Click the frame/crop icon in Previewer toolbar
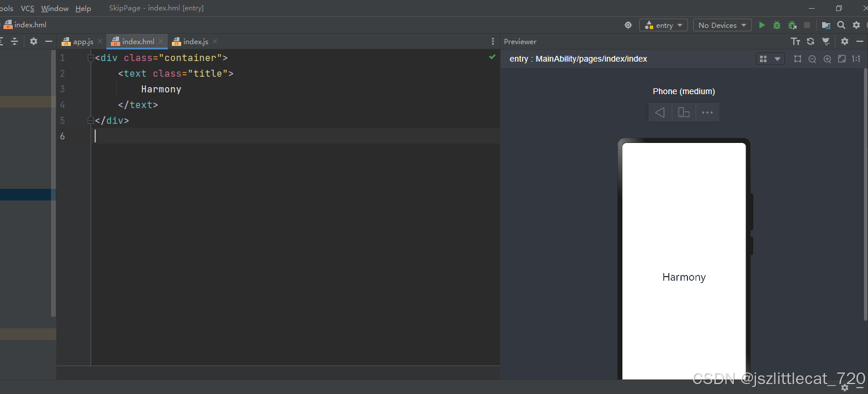 (x=797, y=59)
